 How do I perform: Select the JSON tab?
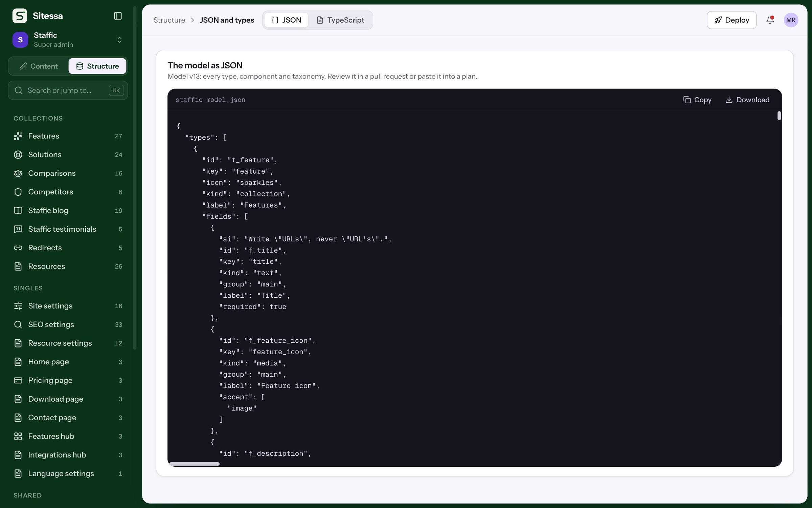[286, 20]
